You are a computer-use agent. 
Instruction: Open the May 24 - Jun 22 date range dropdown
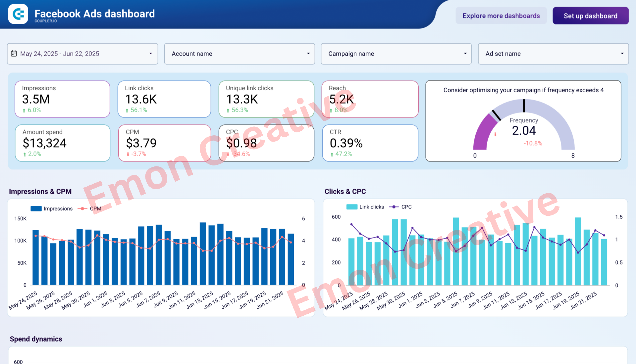click(x=82, y=54)
